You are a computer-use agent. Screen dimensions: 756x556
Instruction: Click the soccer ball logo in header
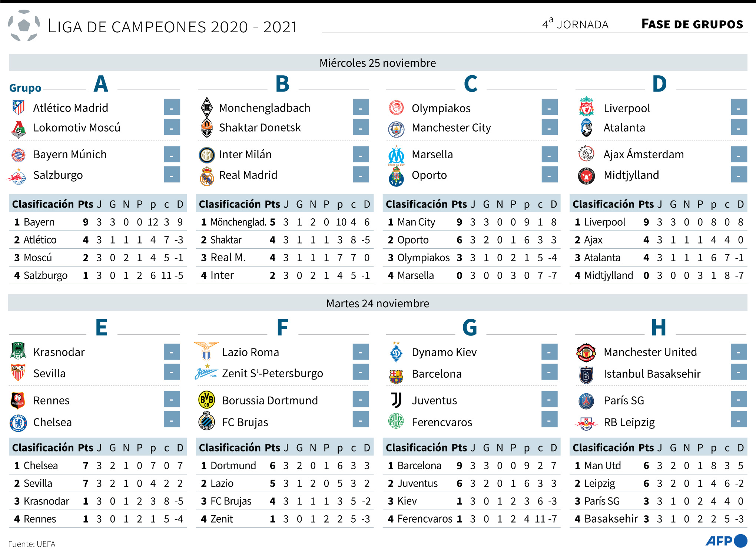click(24, 25)
